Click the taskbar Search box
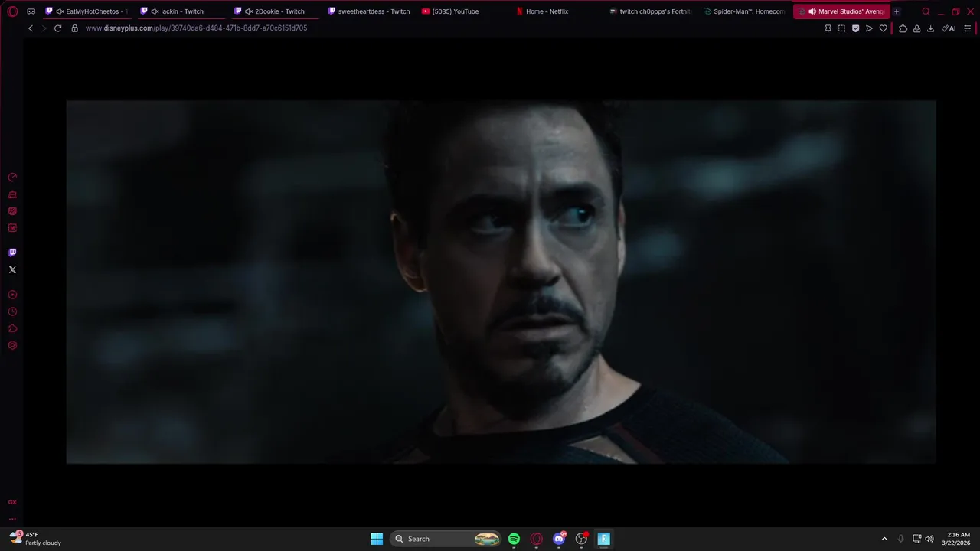Screen dimensions: 980x551 447,539
